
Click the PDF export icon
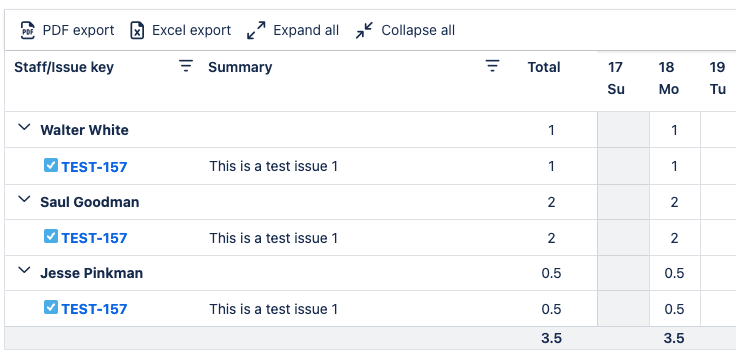pyautogui.click(x=28, y=31)
